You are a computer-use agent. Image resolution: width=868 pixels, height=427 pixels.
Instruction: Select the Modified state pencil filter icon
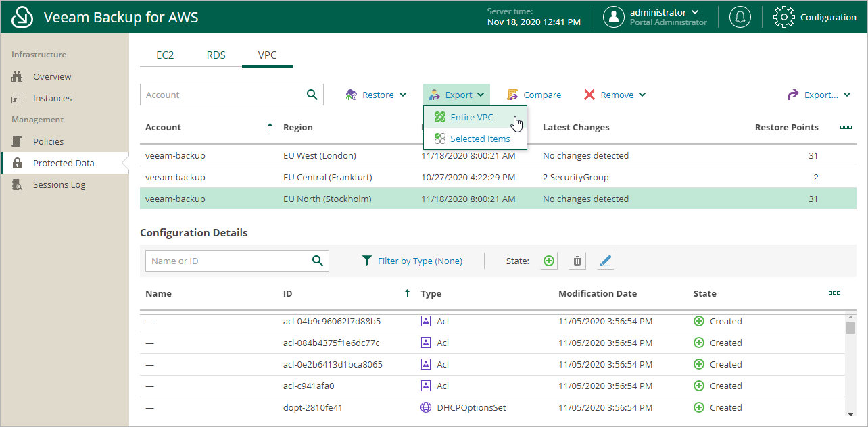point(606,261)
